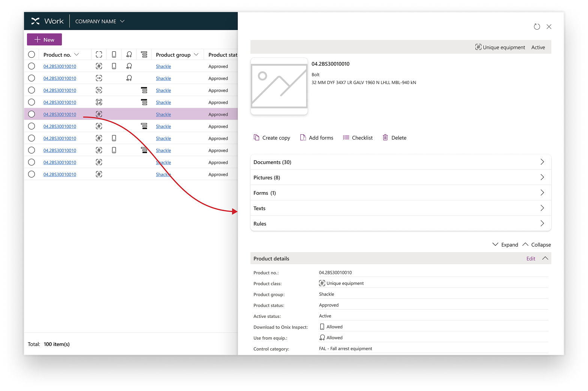Image resolution: width=588 pixels, height=391 pixels.
Task: Click the Add forms icon
Action: 303,138
